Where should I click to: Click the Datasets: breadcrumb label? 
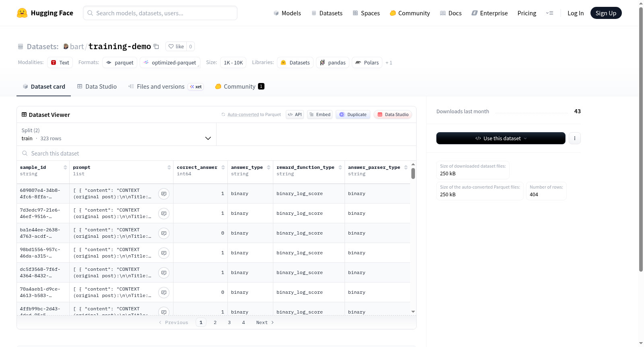point(43,47)
